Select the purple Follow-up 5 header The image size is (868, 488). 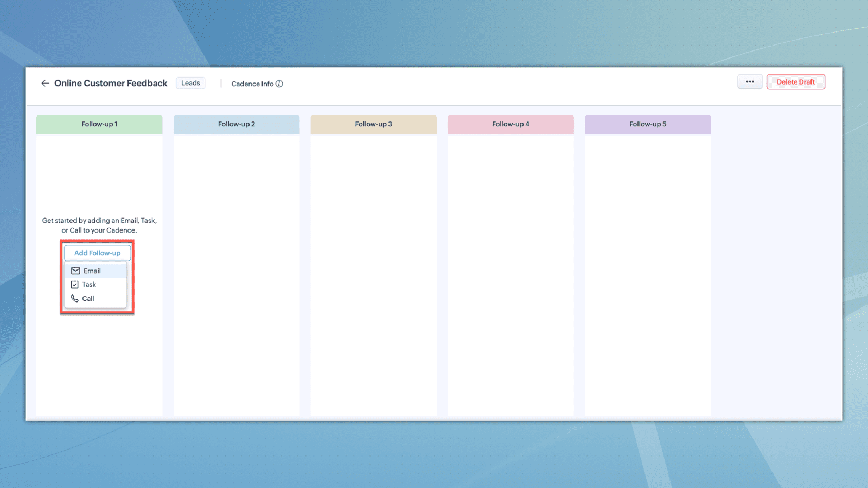click(x=648, y=124)
